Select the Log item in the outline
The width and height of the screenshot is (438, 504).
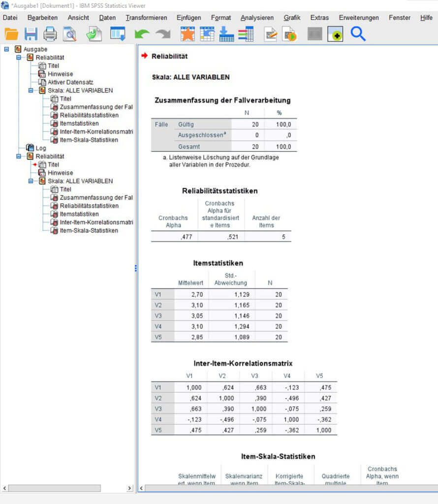pyautogui.click(x=41, y=148)
